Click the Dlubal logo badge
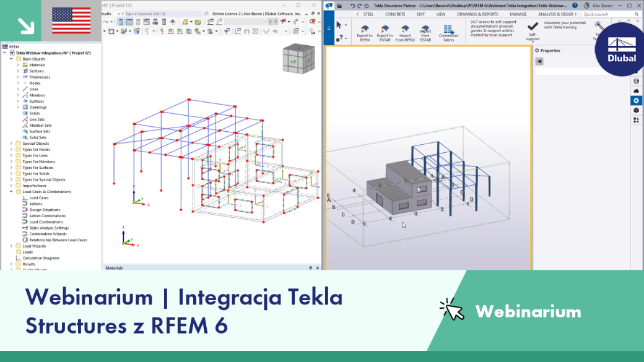 click(x=622, y=50)
